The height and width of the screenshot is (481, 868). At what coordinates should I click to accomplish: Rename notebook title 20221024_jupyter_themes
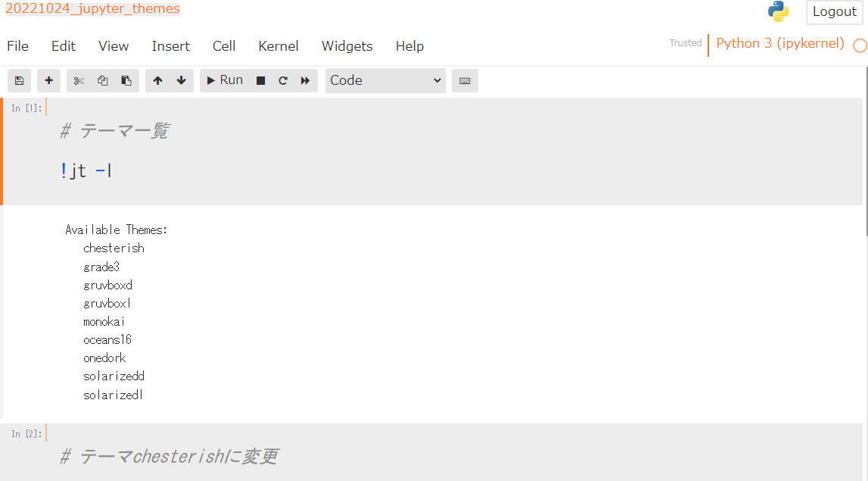point(92,10)
